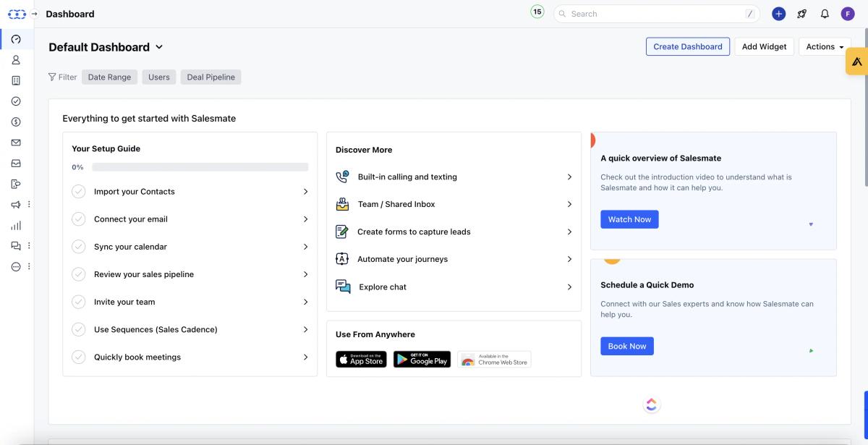
Task: Open the App Store download badge
Action: pos(361,359)
